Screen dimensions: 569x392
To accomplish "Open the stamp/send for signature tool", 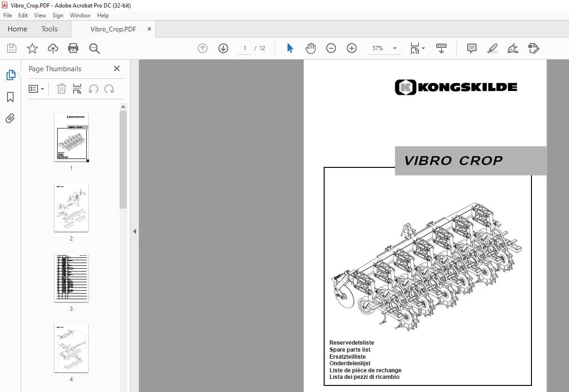I will [534, 48].
